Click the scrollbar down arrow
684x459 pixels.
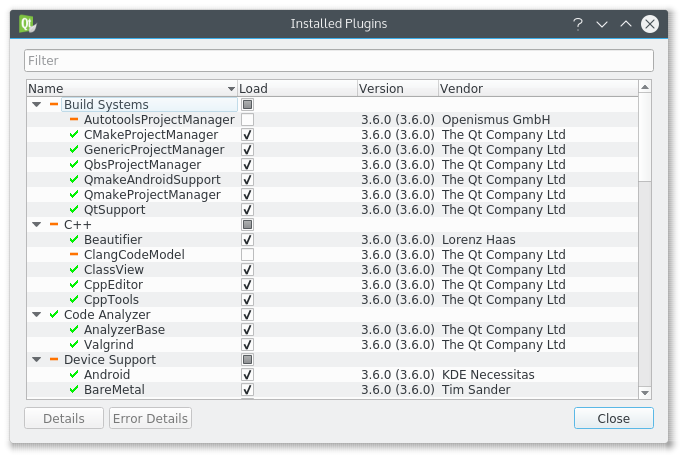(645, 393)
